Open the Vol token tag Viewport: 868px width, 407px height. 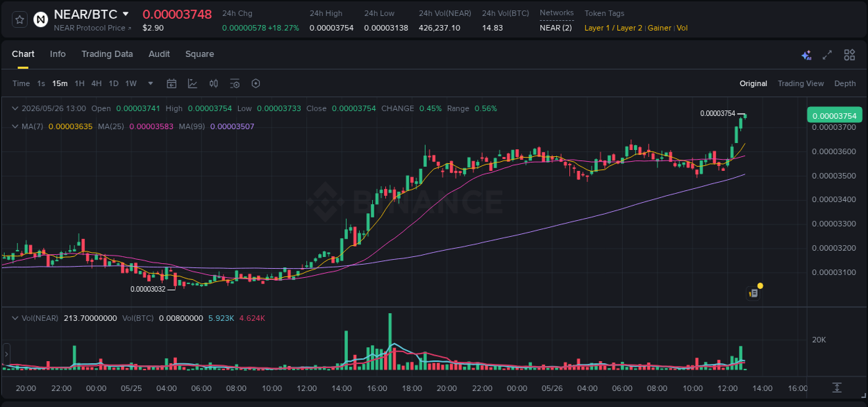682,28
